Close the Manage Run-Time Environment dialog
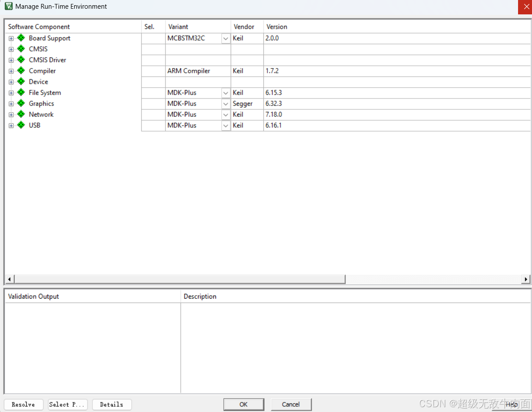This screenshot has width=532, height=412. click(525, 7)
